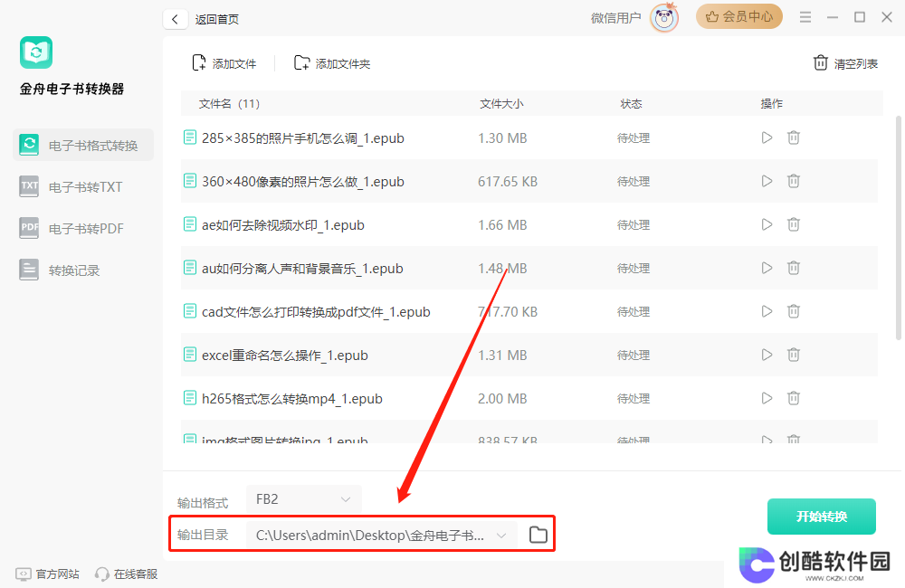The width and height of the screenshot is (905, 588).
Task: Click the 开始转换 start conversion button
Action: tap(822, 517)
